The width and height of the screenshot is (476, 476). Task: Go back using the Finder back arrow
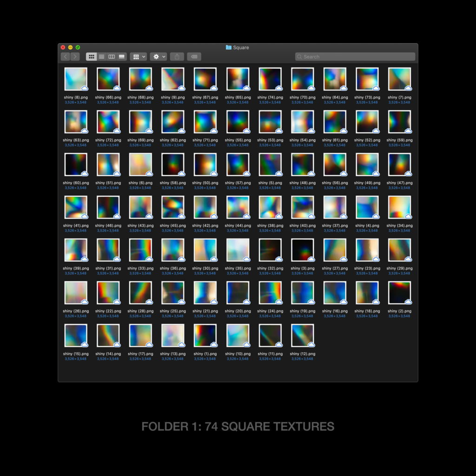65,57
